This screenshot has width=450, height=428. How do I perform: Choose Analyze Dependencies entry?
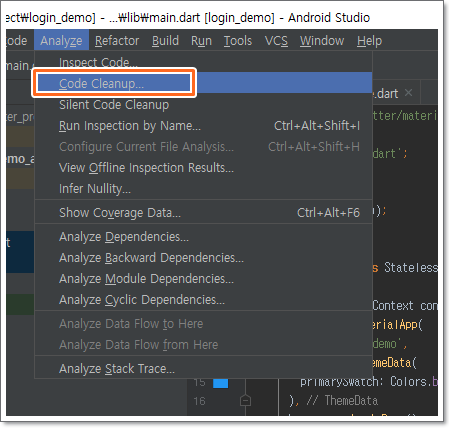(203, 237)
